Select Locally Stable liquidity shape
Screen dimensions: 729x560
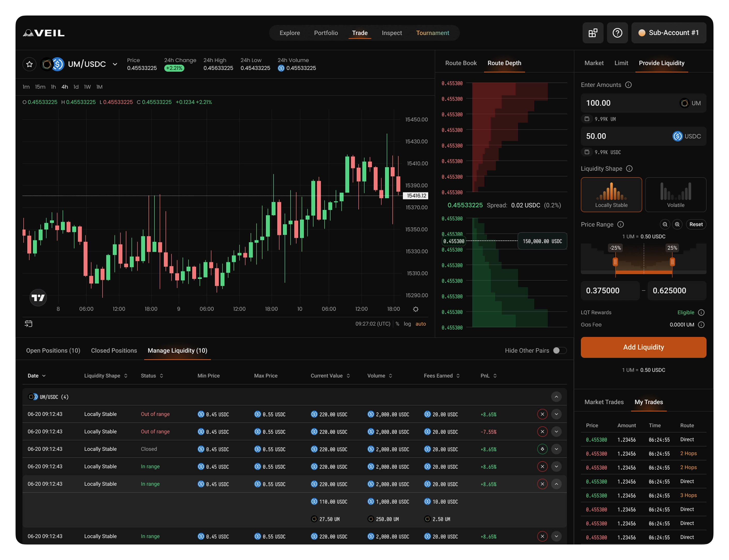(x=611, y=195)
